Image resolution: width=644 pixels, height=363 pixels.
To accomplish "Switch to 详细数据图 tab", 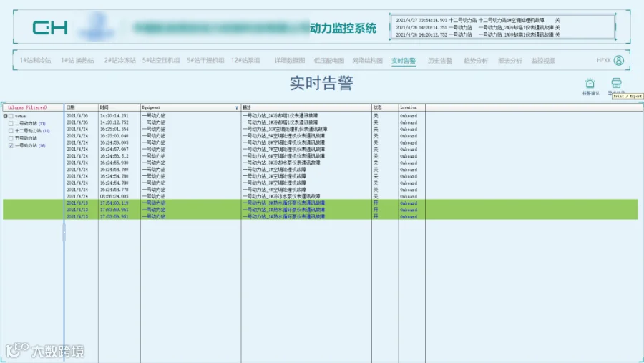I will (x=290, y=60).
